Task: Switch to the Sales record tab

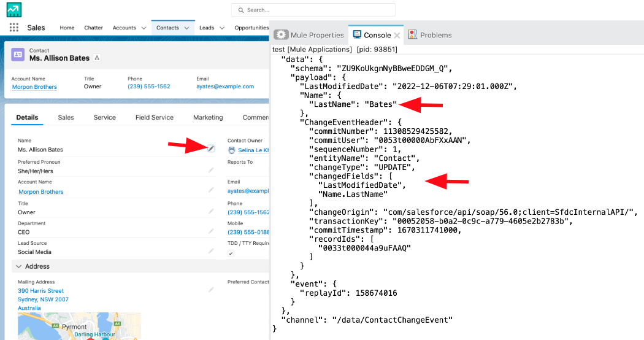Action: click(x=66, y=118)
